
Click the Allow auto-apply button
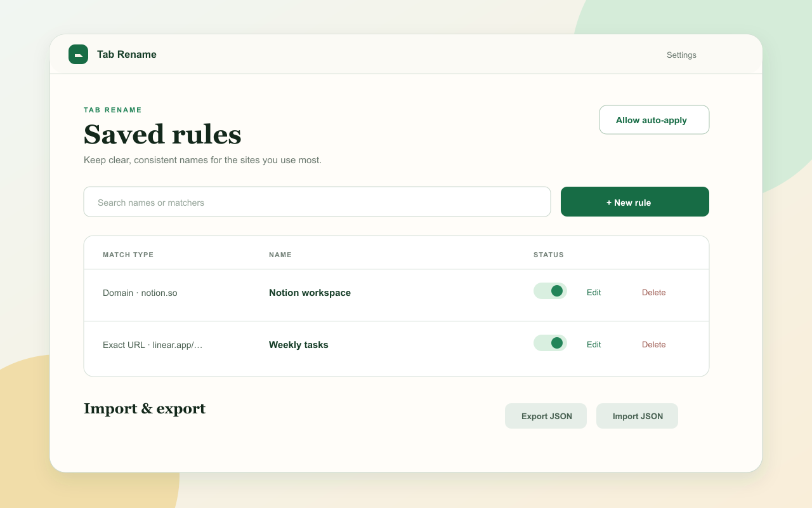654,120
